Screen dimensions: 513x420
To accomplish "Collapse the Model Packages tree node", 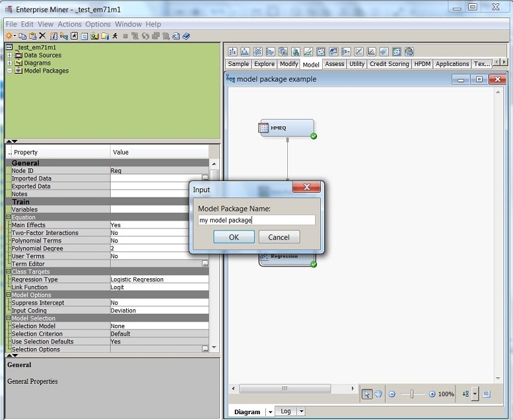I will (9, 71).
